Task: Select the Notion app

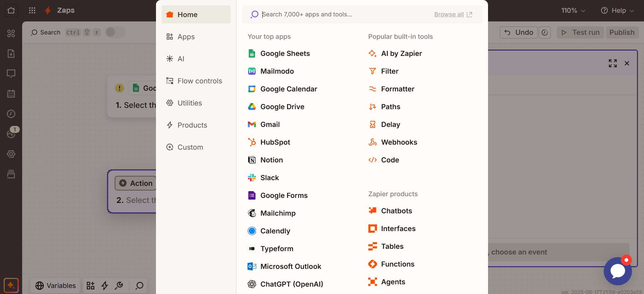Action: (265, 160)
